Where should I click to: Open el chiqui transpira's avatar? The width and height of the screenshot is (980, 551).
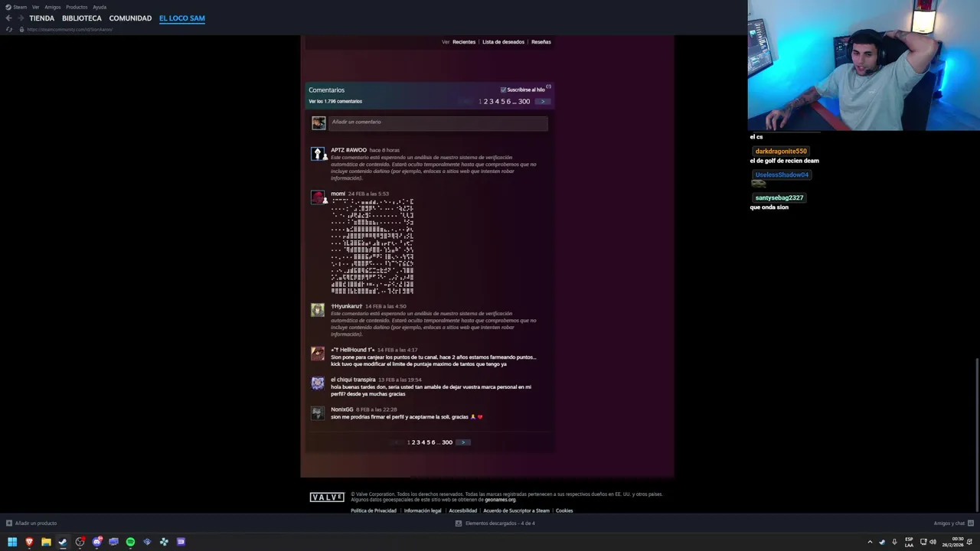[x=318, y=383]
